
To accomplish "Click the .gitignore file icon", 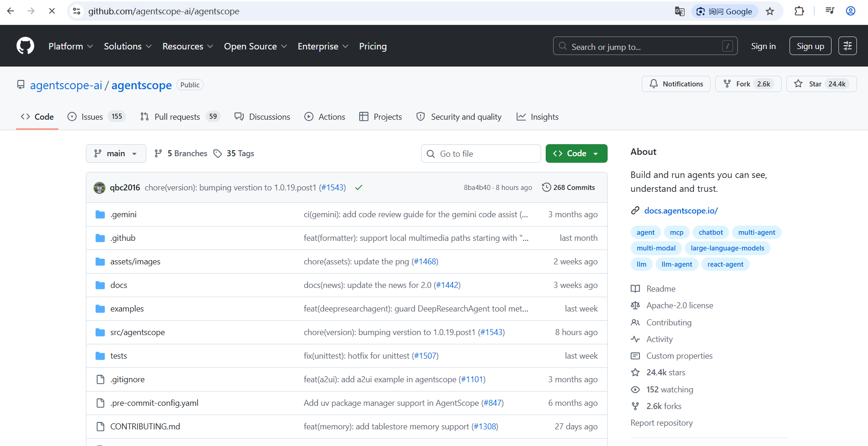I will (100, 379).
